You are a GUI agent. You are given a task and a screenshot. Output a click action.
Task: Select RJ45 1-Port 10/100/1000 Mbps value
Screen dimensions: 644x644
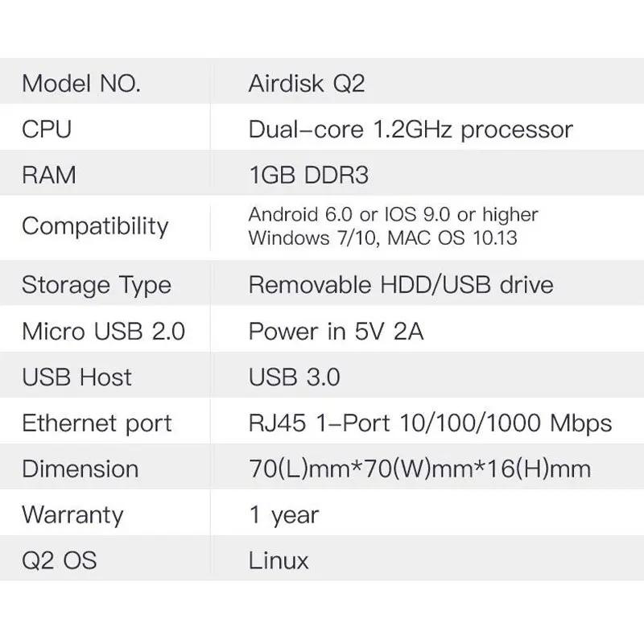click(x=430, y=424)
